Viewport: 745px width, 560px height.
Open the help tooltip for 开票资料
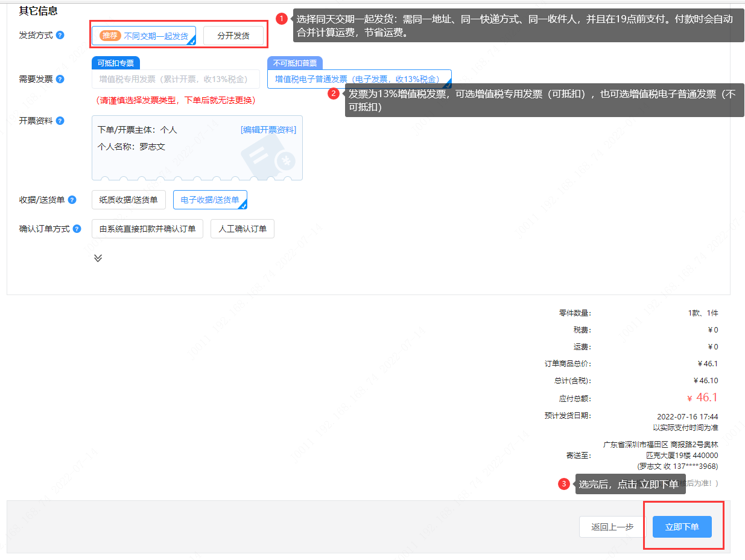(60, 121)
